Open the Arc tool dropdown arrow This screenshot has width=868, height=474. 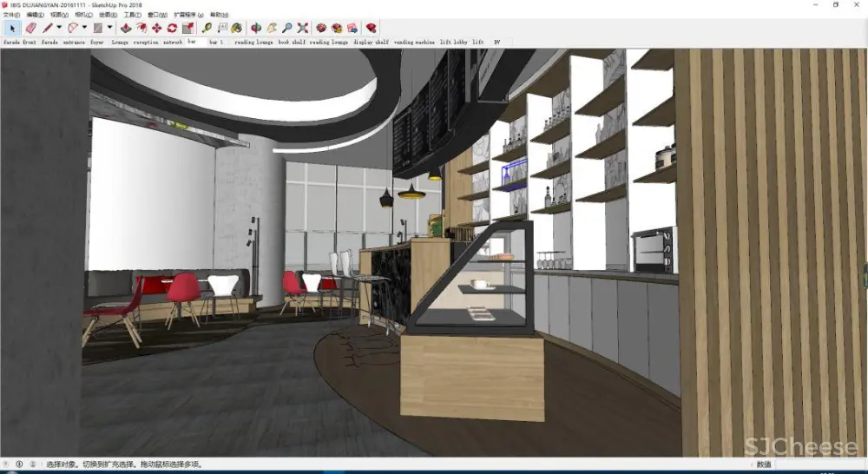[x=84, y=28]
